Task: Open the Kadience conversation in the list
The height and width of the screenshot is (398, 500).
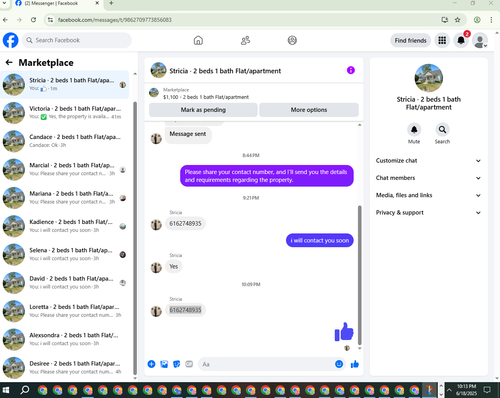Action: tap(65, 226)
